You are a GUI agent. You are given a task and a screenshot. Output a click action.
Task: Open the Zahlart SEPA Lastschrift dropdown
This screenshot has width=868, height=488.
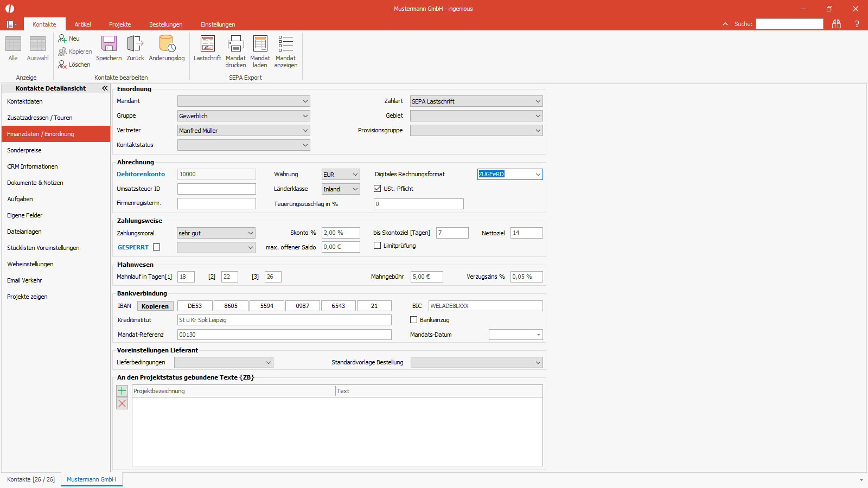[x=476, y=101]
